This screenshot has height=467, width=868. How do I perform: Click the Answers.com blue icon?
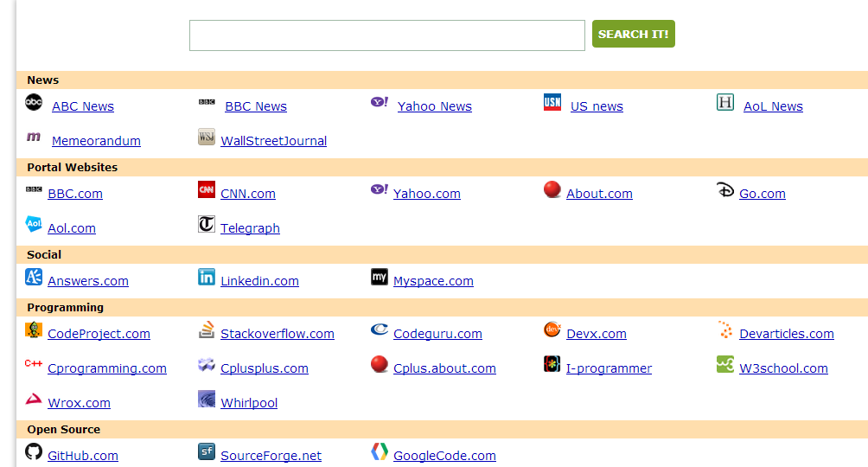pos(34,277)
